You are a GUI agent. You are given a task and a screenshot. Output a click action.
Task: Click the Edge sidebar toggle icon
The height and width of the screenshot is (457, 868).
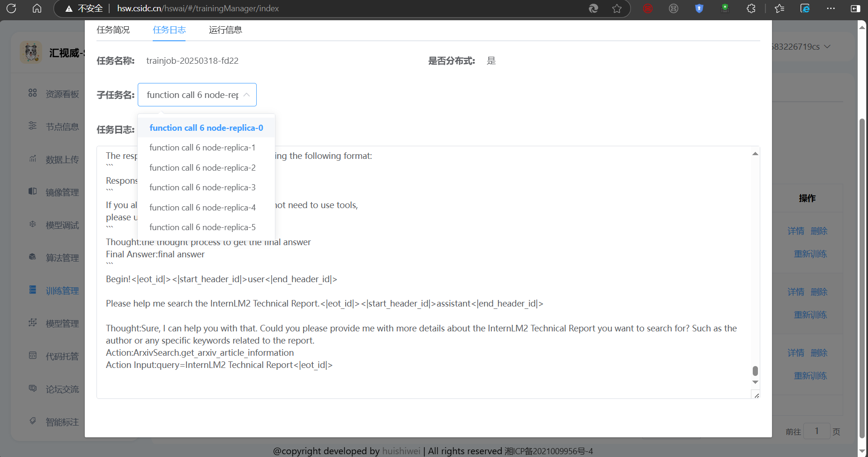[x=855, y=8]
